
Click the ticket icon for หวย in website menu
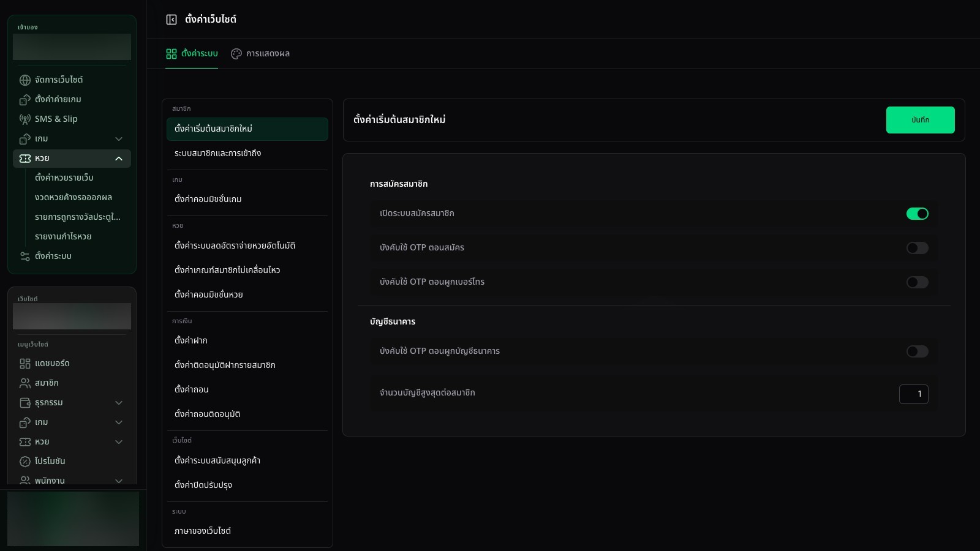25,442
